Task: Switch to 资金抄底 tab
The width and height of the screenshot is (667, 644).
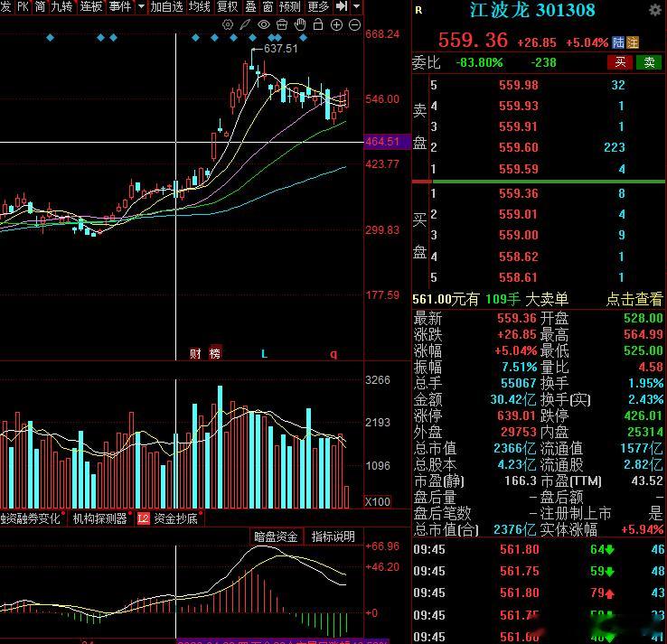Action: pyautogui.click(x=175, y=518)
